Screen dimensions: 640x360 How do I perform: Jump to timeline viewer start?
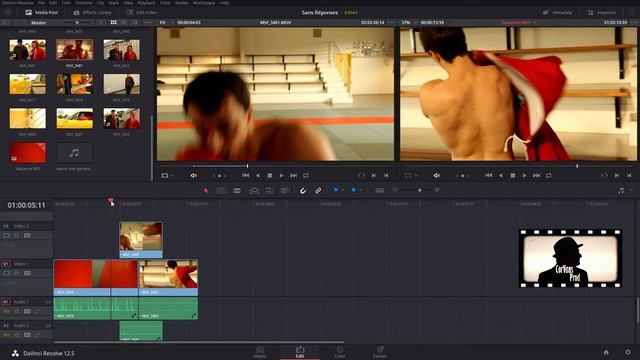tap(489, 176)
